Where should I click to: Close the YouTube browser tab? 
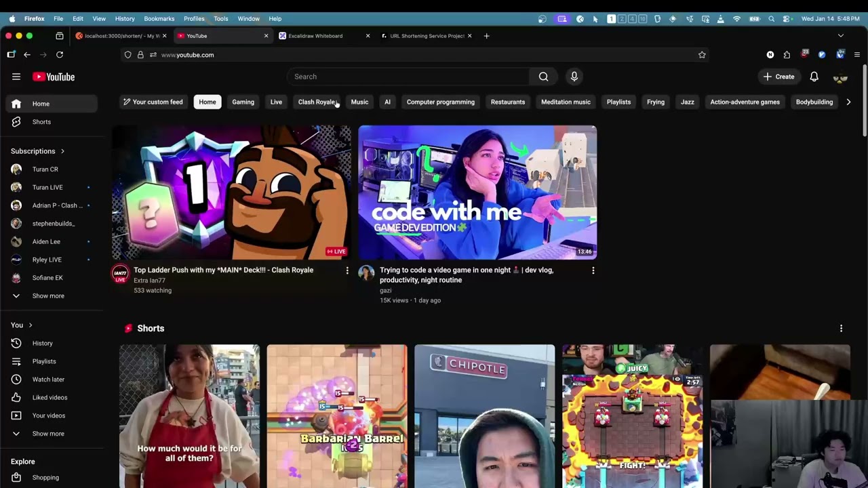[266, 36]
